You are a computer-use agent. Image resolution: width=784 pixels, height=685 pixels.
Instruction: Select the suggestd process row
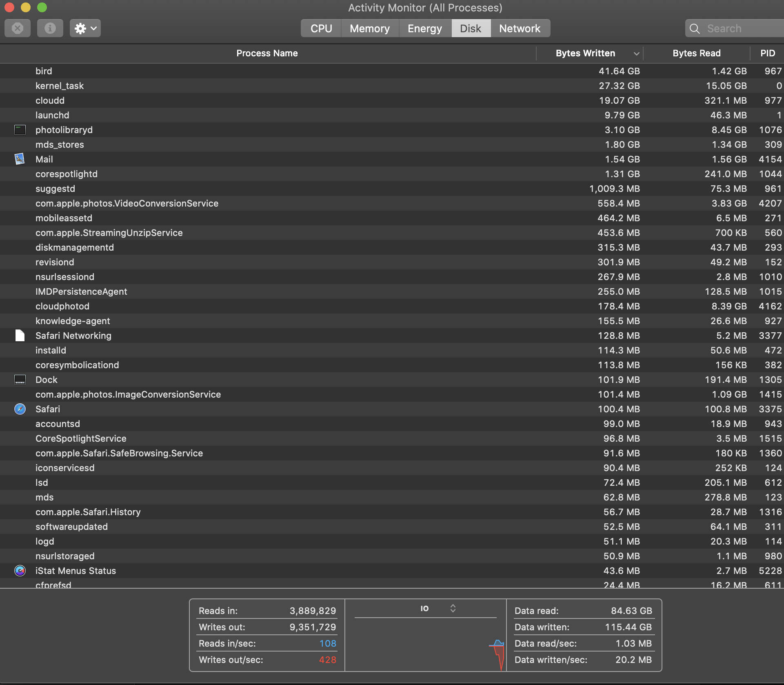tap(392, 189)
